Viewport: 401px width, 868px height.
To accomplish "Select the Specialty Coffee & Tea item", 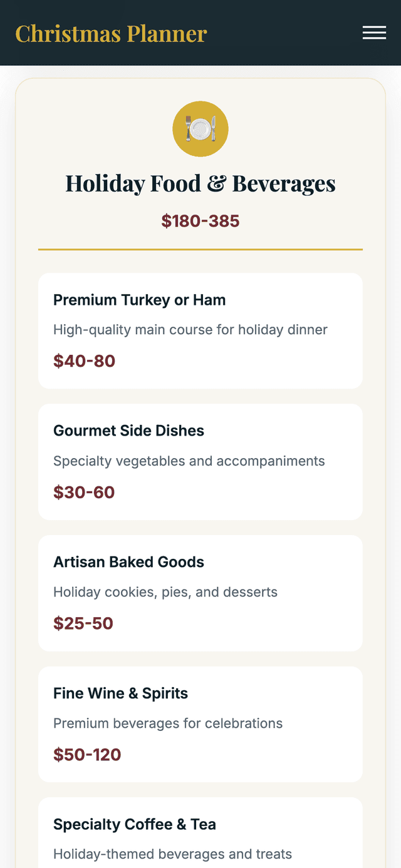I will coord(135,824).
